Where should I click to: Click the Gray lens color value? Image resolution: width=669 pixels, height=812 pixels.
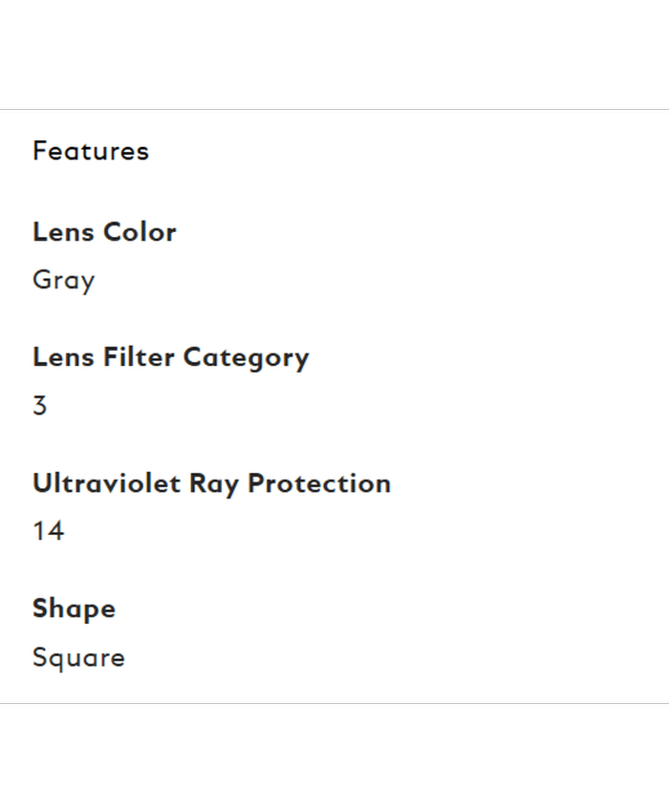click(x=63, y=281)
